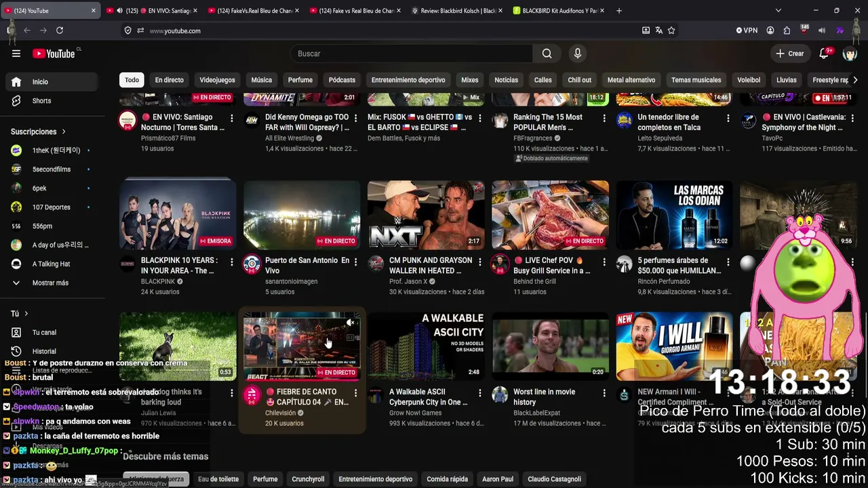
Task: Expand Mostrar más under subscriptions
Action: (x=50, y=283)
